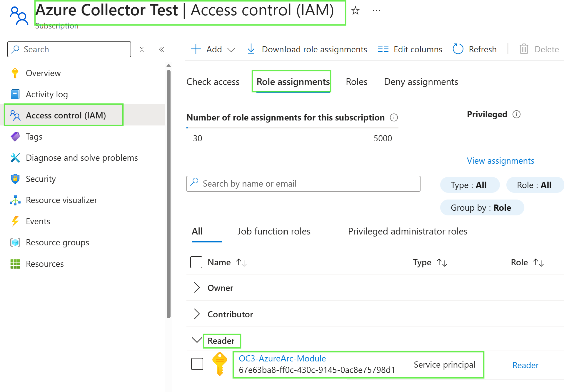Open the OC3-AzureArc-Module service principal link

(x=282, y=359)
